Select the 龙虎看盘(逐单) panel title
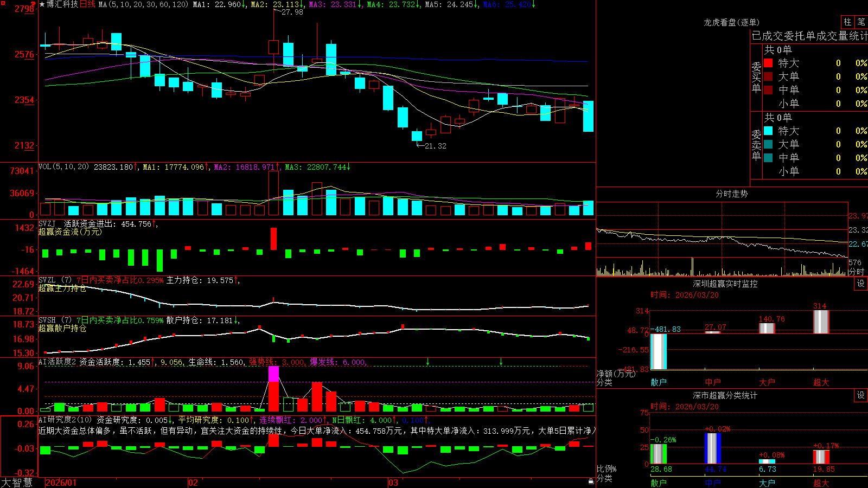The image size is (868, 488). click(731, 22)
